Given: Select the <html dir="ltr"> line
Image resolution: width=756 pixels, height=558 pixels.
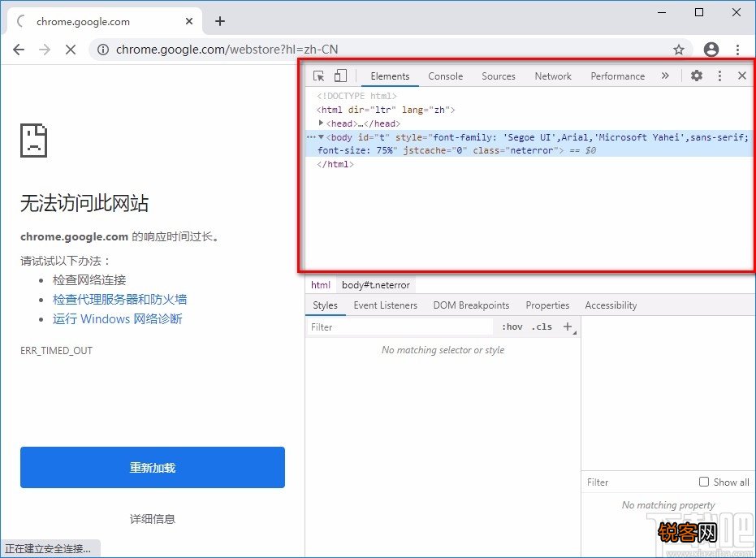Looking at the screenshot, I should [x=386, y=110].
